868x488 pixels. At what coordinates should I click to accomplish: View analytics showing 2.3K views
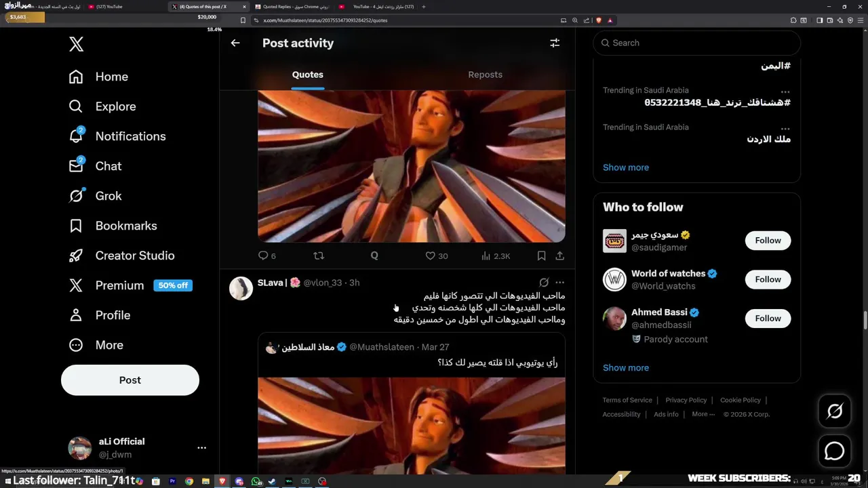[496, 256]
